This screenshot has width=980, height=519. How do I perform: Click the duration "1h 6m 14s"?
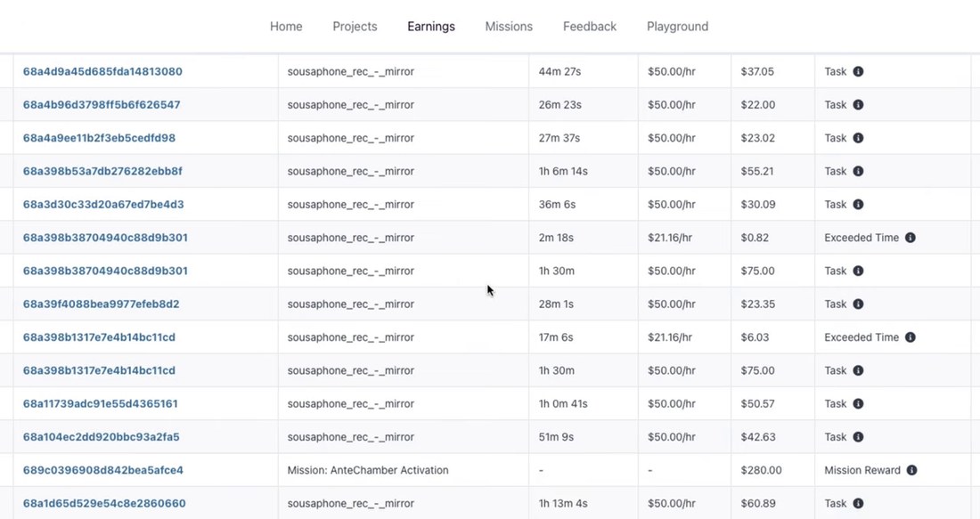point(563,171)
